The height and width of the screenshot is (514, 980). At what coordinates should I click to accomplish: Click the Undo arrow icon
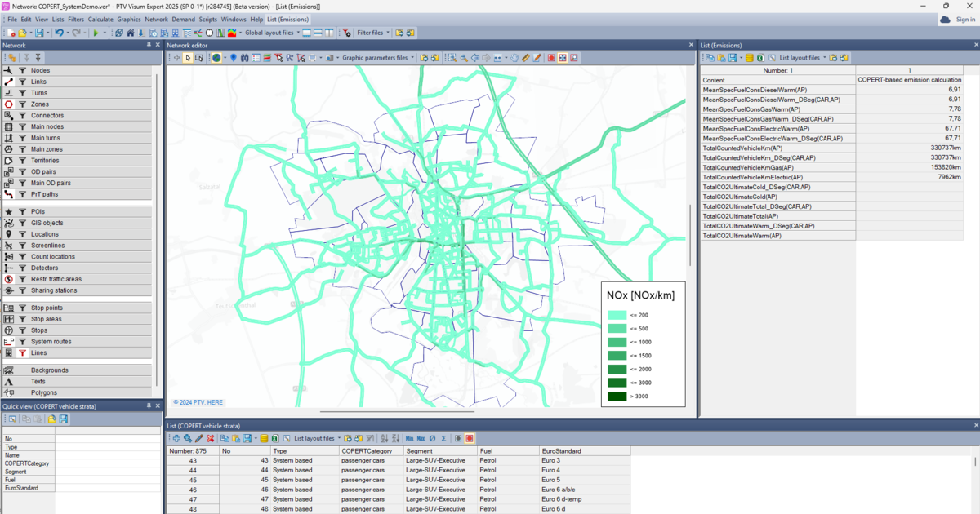pyautogui.click(x=60, y=33)
